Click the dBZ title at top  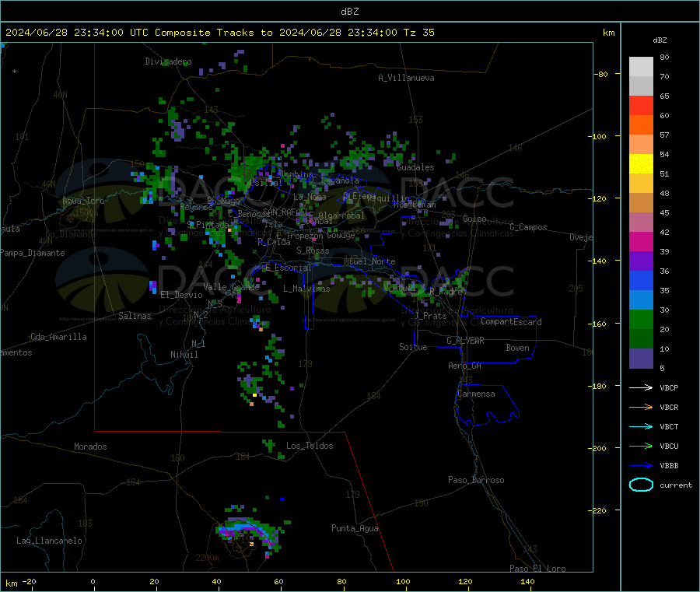349,12
